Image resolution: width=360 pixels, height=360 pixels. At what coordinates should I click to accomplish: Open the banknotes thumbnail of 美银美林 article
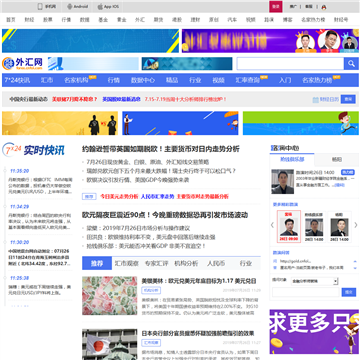click(110, 296)
